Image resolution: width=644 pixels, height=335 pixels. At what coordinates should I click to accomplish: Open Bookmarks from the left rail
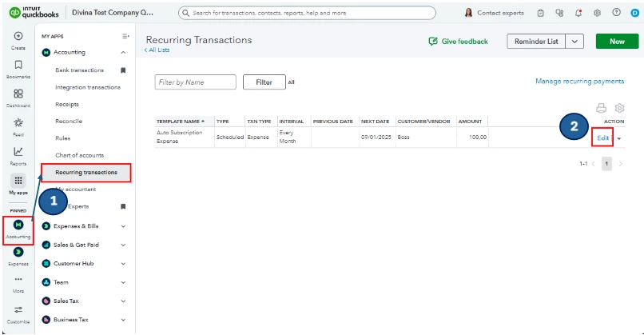[x=18, y=65]
